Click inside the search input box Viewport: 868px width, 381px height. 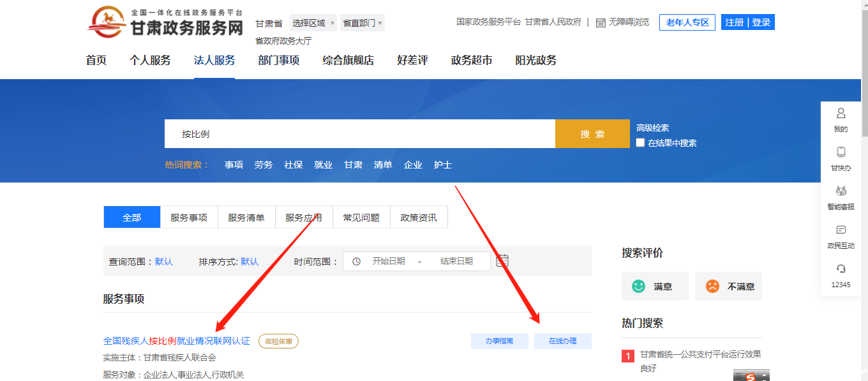pos(357,133)
